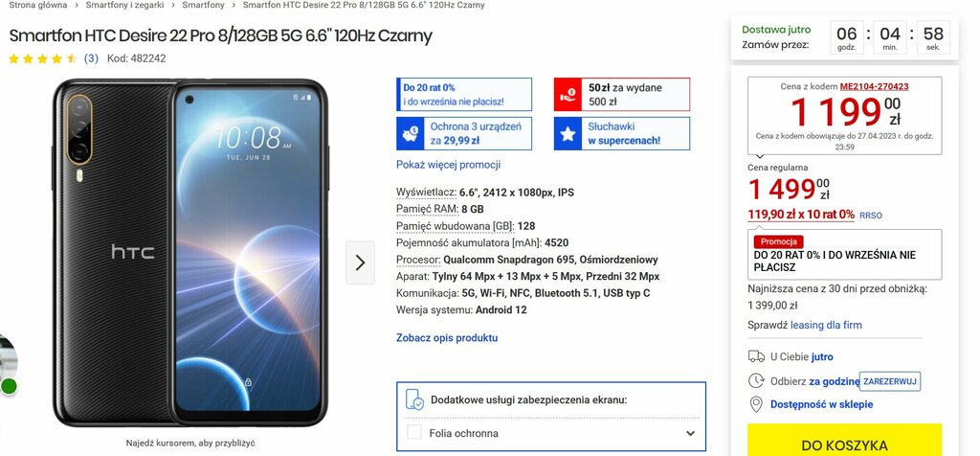Click promo code ME2104-270423
This screenshot has height=456, width=980.
coord(874,87)
